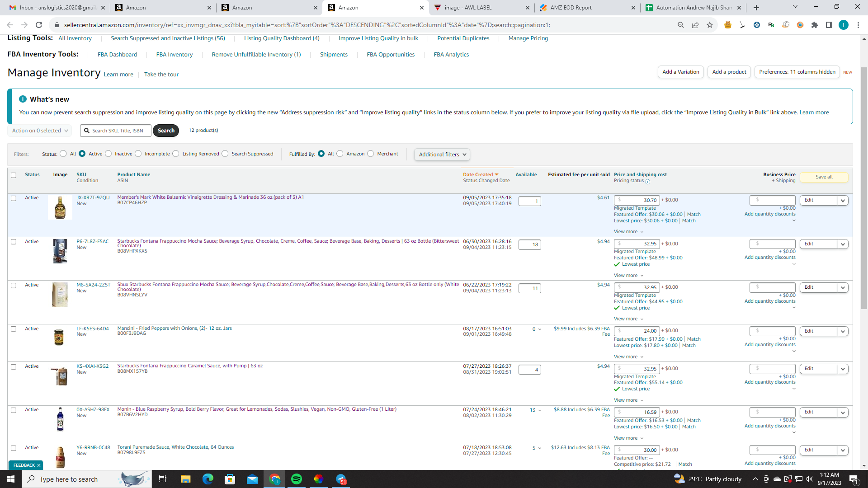
Task: Check the box for SKU JX-XR7T-9ZQU
Action: pos(14,198)
